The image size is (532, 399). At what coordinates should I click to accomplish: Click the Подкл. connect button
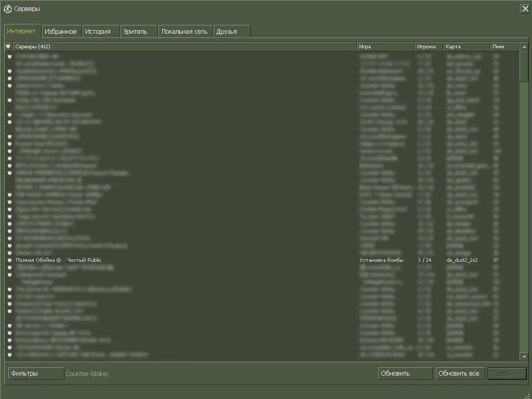[x=507, y=373]
